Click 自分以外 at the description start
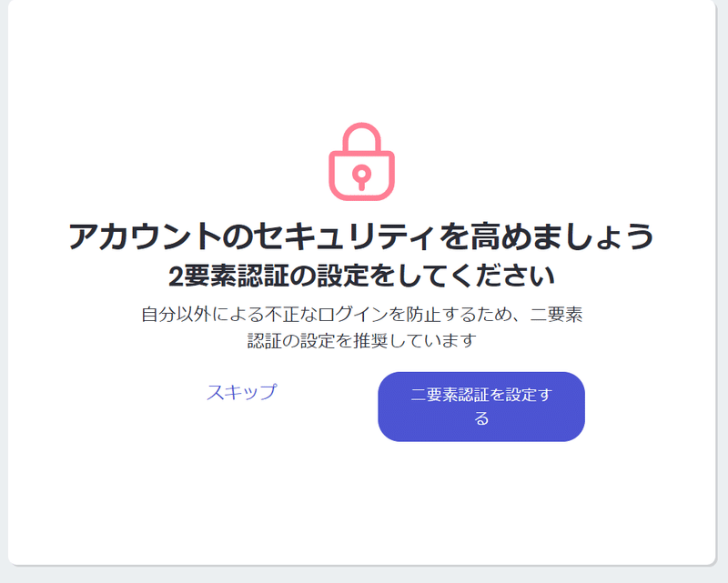This screenshot has height=583, width=728. click(x=177, y=315)
